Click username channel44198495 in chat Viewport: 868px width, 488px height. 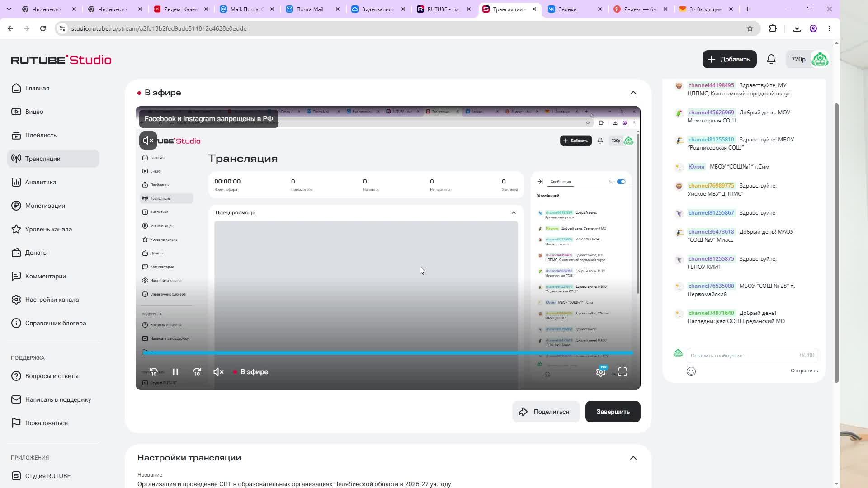(711, 85)
